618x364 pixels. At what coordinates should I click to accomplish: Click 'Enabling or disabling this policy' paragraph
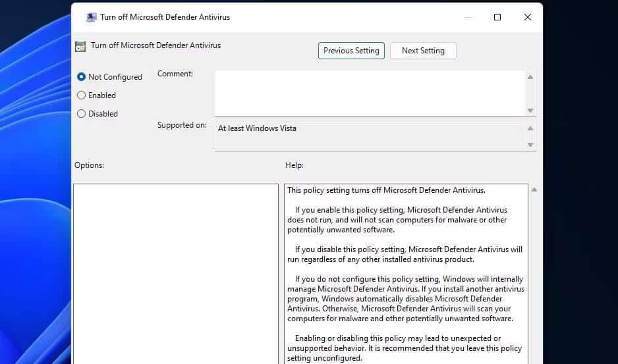(x=405, y=348)
